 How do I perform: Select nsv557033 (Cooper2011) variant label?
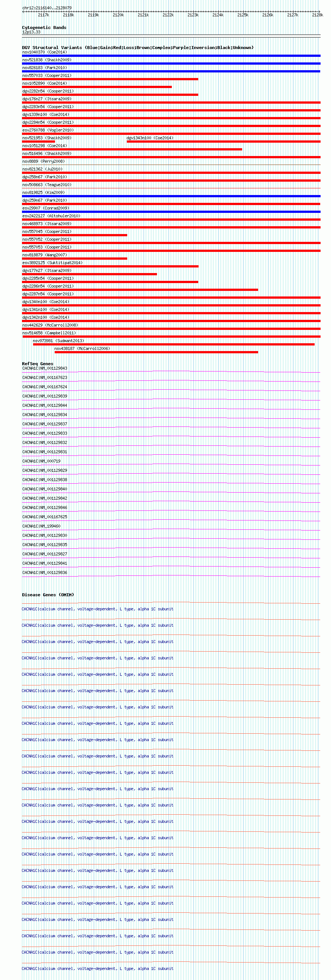point(47,75)
